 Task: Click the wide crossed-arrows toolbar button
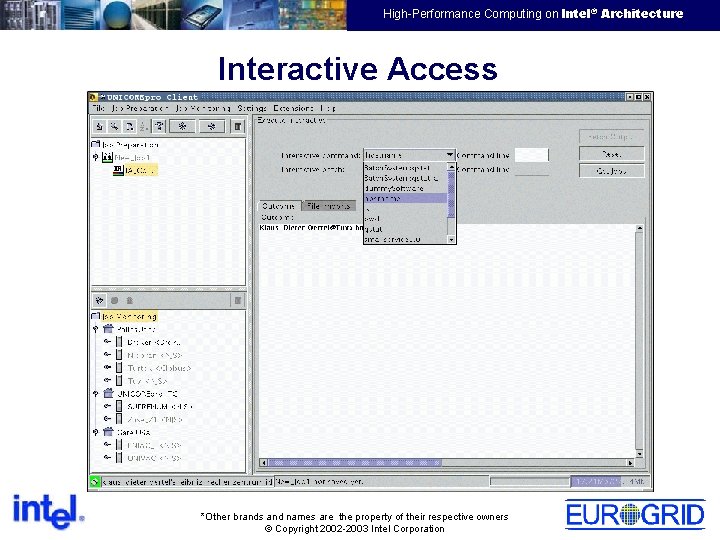pyautogui.click(x=211, y=126)
